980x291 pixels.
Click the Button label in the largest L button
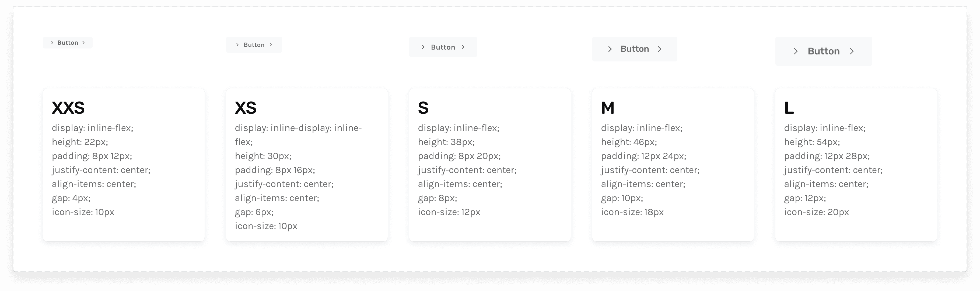tap(824, 51)
